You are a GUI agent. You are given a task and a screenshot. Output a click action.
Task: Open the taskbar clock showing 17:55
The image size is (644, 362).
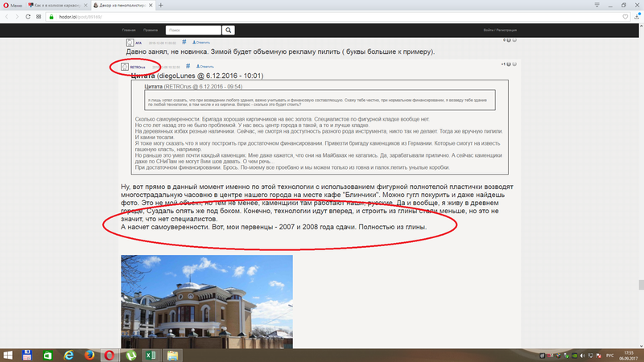[629, 356]
